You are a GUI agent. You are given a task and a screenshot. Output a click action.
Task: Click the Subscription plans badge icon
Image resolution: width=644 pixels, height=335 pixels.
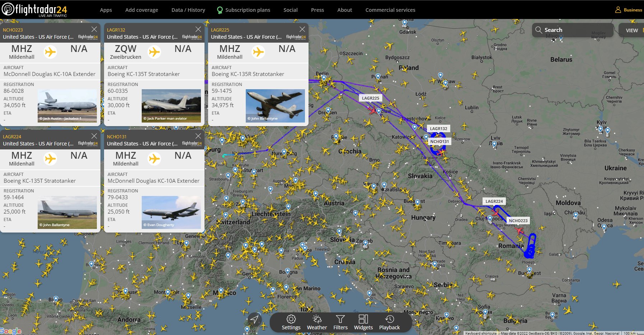(x=220, y=10)
